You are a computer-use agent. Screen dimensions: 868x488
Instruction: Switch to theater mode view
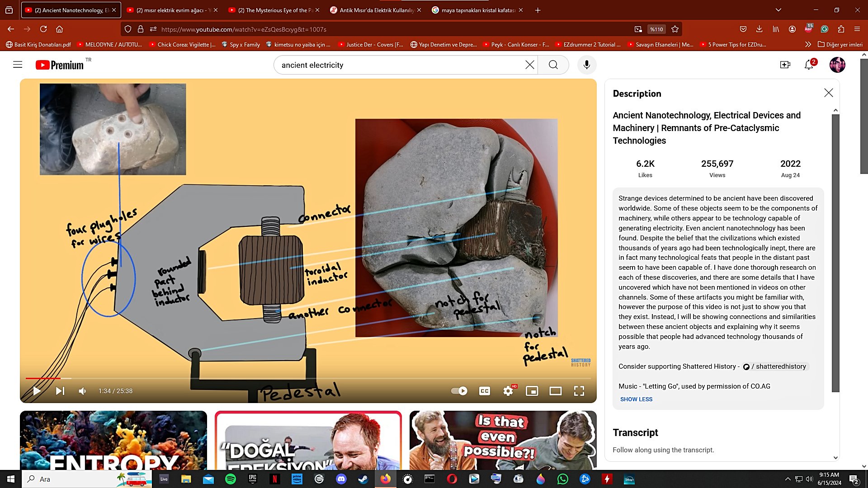(x=555, y=391)
